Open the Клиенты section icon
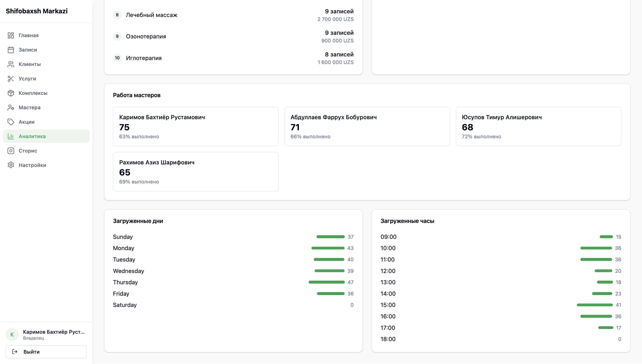Image resolution: width=642 pixels, height=364 pixels. pos(11,64)
